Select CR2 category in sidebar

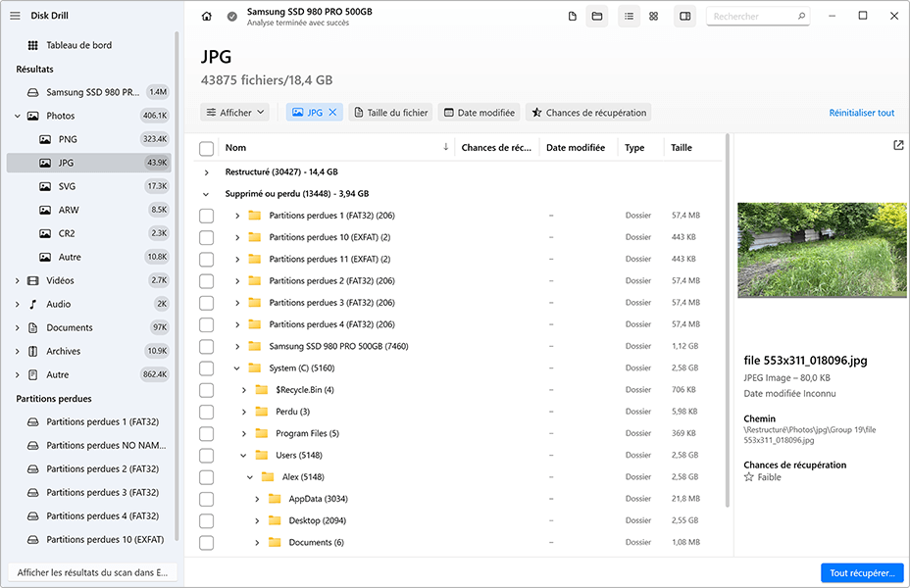coord(88,233)
